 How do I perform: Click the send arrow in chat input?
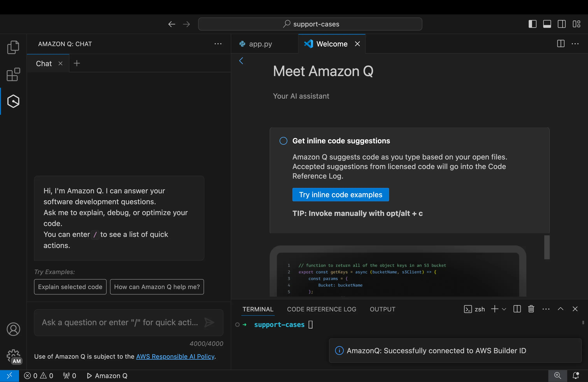(x=209, y=322)
